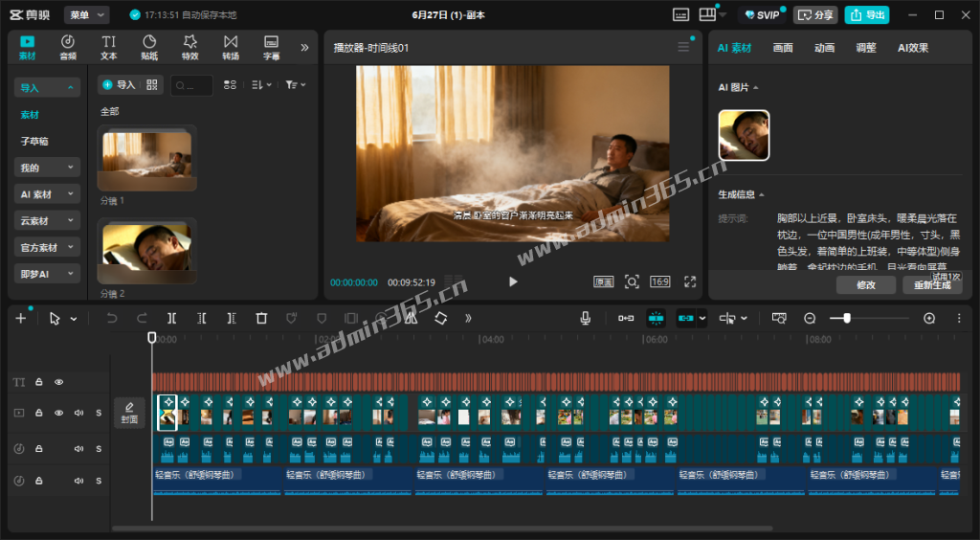
Task: Click the mirror flip icon
Action: pos(411,318)
